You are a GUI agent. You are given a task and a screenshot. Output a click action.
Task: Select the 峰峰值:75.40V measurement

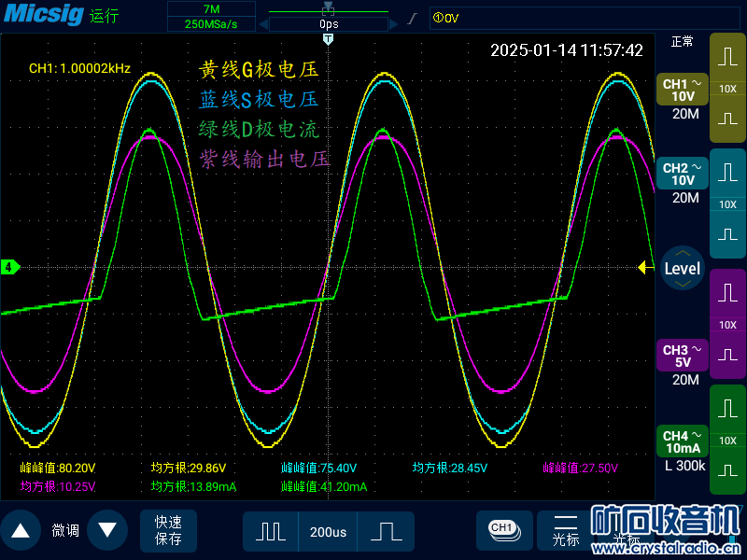[x=318, y=469]
